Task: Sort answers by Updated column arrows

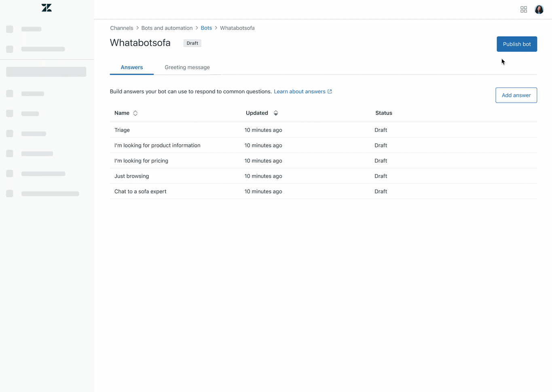Action: pyautogui.click(x=276, y=113)
